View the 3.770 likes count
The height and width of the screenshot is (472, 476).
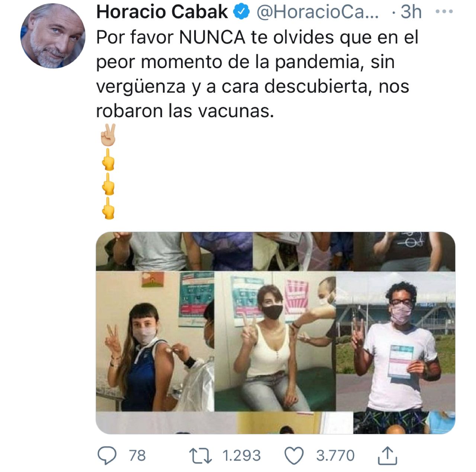click(x=335, y=456)
